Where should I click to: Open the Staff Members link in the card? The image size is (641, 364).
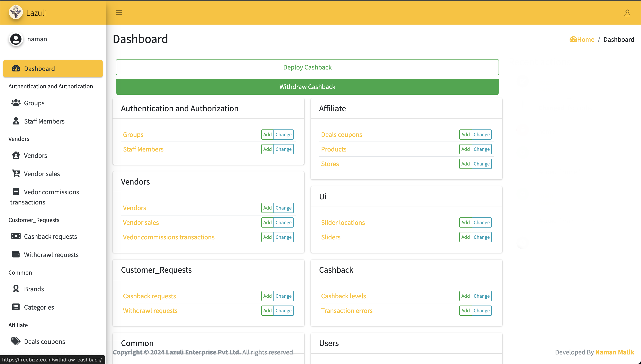143,149
